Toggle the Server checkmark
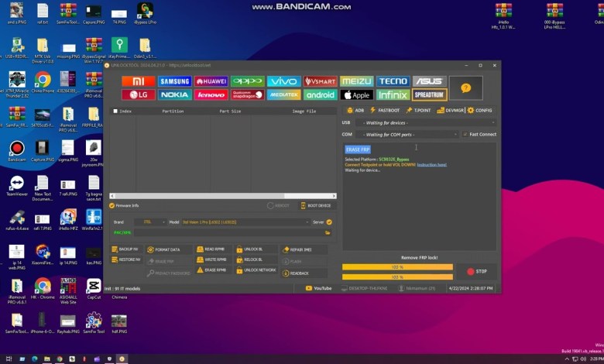This screenshot has height=364, width=604. pos(329,222)
